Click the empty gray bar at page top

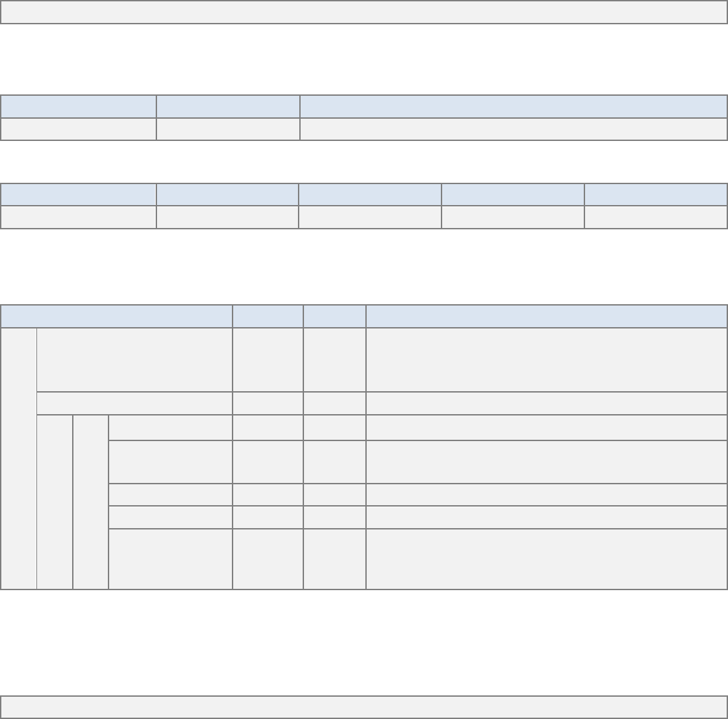coord(364,12)
